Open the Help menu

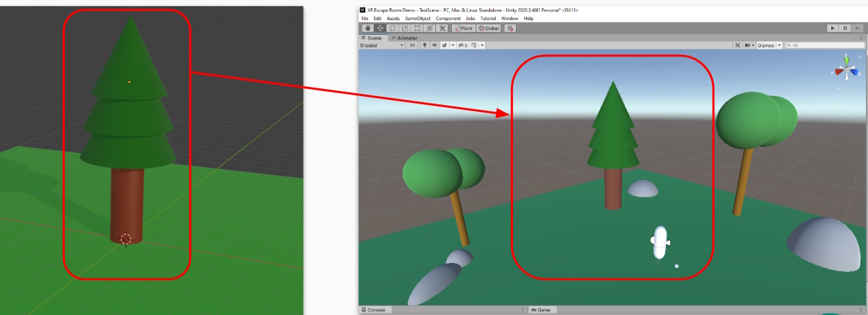pos(529,18)
